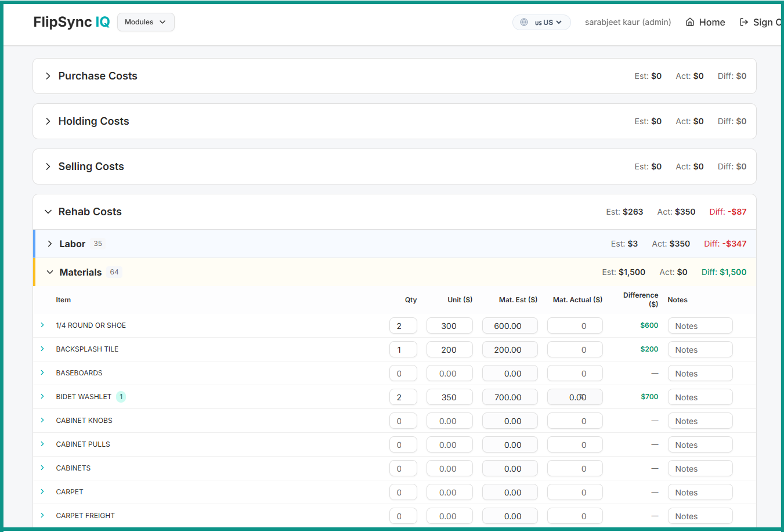The width and height of the screenshot is (784, 532).
Task: Click Notes field for BASEBOARDS row
Action: pyautogui.click(x=700, y=374)
